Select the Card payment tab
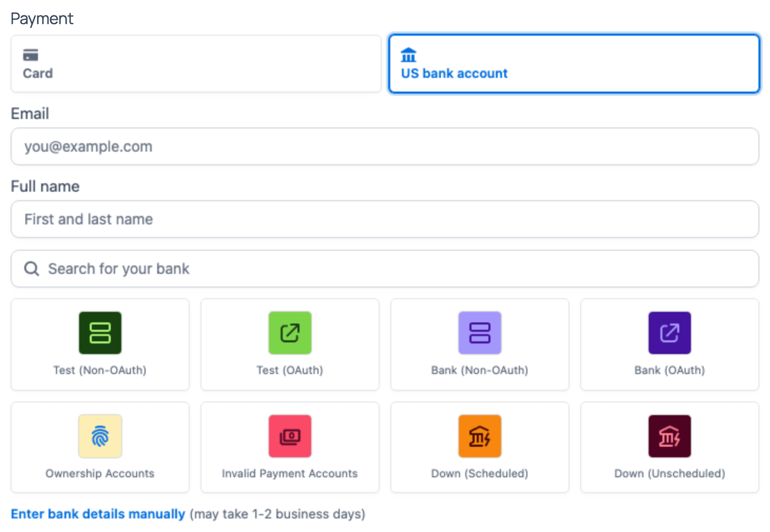Screen dimensions: 770x532 196,64
